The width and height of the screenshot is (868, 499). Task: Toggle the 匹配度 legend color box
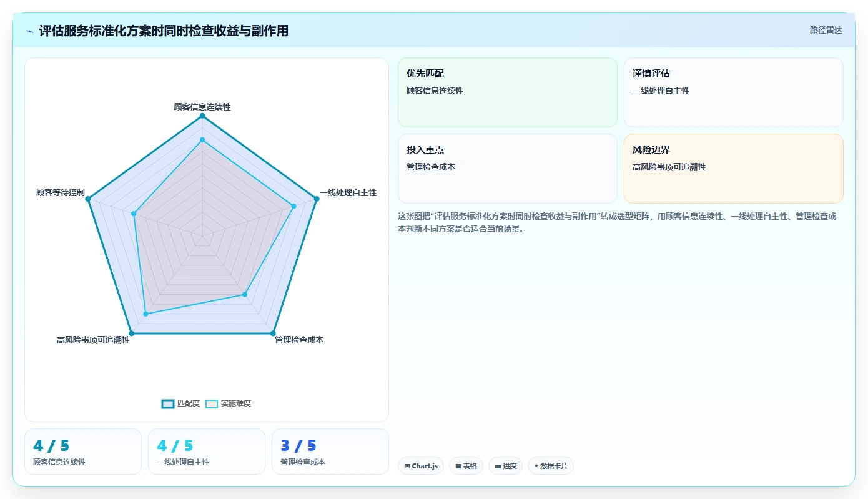coord(168,403)
